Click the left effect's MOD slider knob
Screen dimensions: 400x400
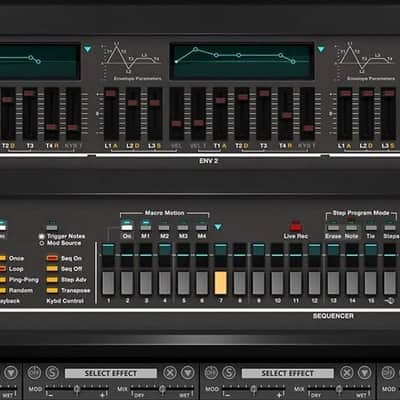[77, 389]
